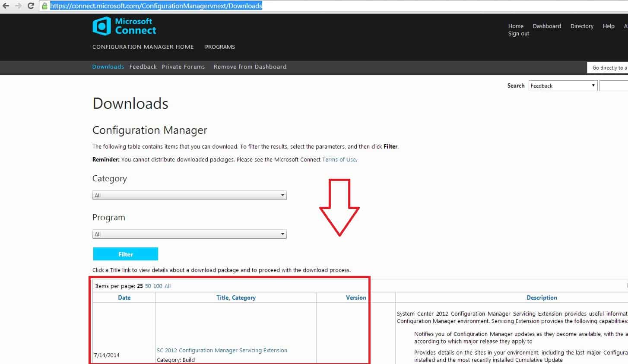Sort by Description column header
The height and width of the screenshot is (364, 628).
pos(542,298)
